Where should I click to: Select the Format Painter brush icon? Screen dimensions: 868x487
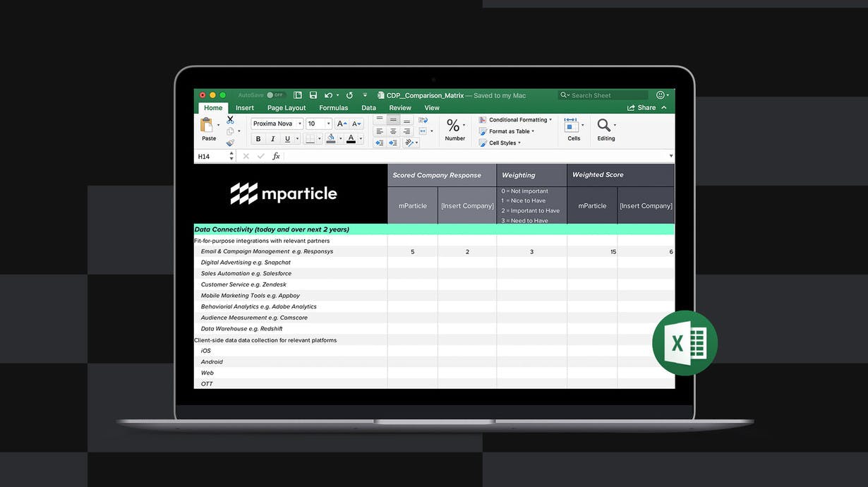click(x=230, y=143)
